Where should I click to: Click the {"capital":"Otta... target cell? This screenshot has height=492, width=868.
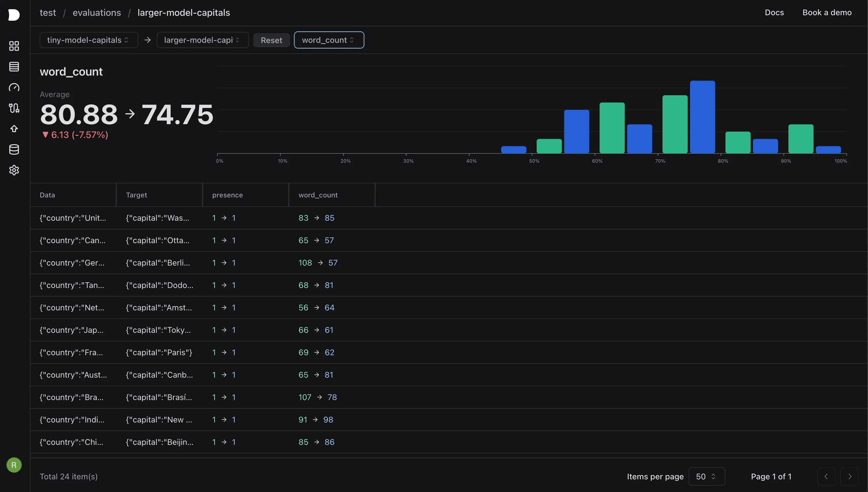click(x=158, y=240)
